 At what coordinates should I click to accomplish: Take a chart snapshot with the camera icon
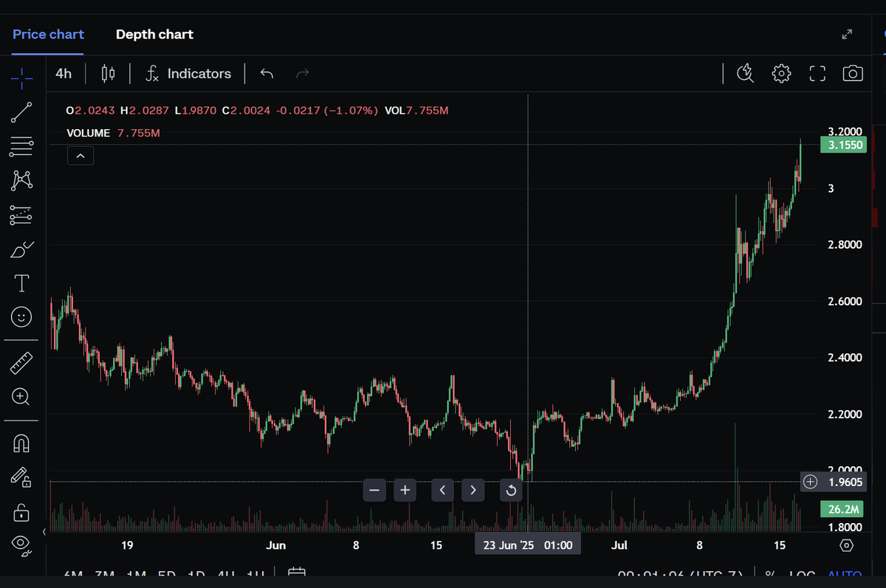click(853, 73)
